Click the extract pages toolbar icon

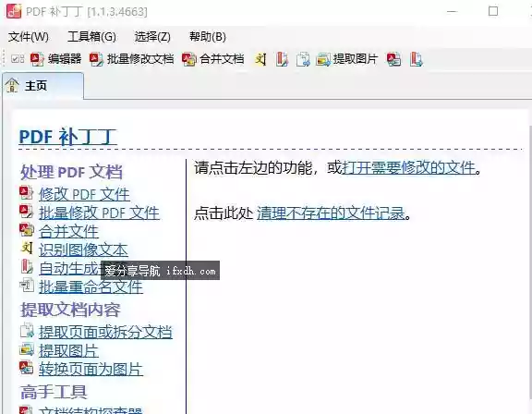click(303, 59)
